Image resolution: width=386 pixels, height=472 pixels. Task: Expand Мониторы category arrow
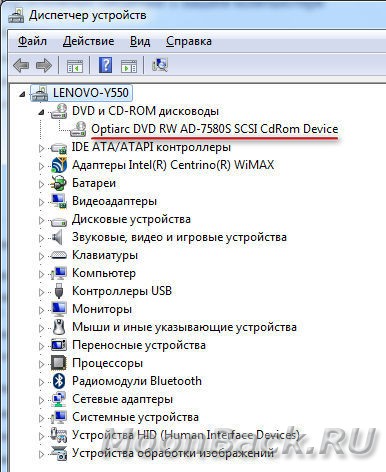click(x=41, y=310)
